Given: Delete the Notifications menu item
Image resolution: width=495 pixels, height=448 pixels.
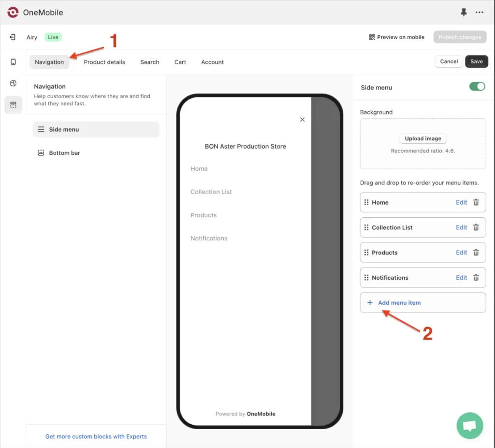Looking at the screenshot, I should pyautogui.click(x=476, y=278).
